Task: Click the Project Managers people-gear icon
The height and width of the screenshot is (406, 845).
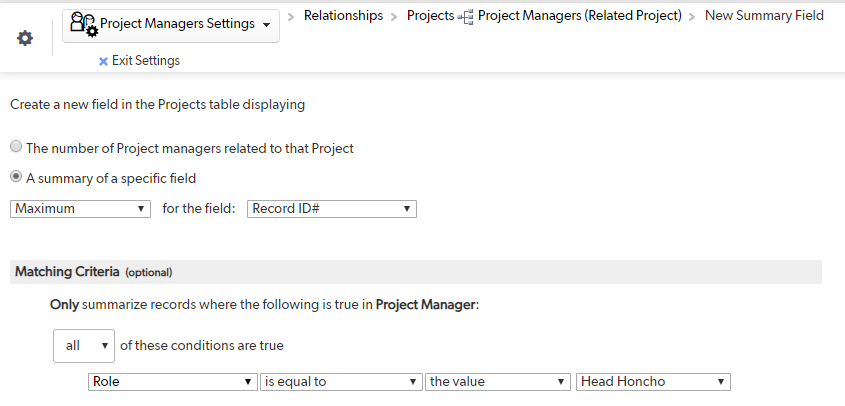Action: click(84, 24)
